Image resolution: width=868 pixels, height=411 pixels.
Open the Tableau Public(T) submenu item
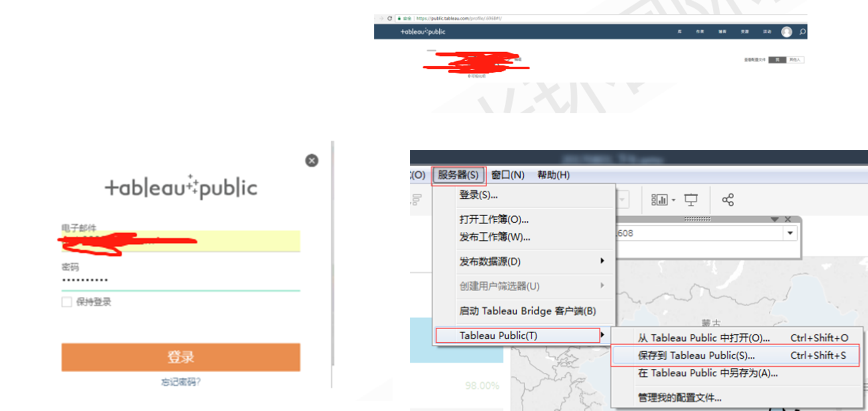click(518, 336)
